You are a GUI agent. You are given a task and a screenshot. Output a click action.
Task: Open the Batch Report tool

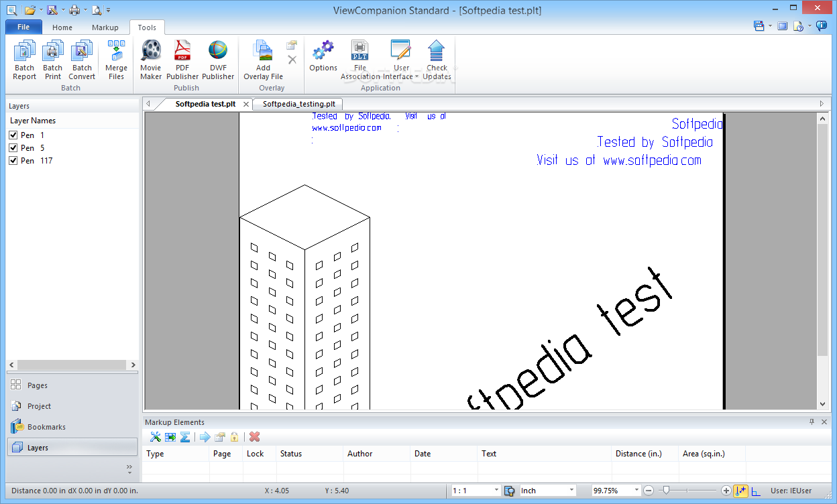click(25, 60)
